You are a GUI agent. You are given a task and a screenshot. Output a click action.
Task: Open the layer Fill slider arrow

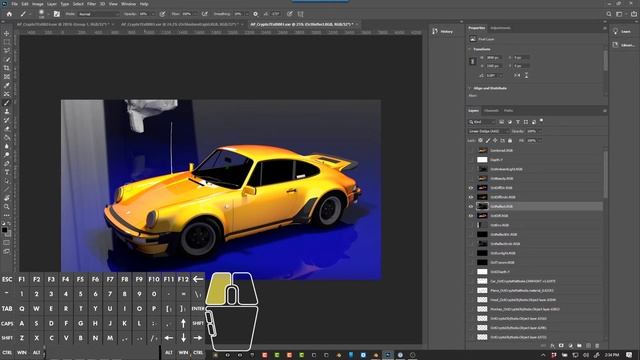(539, 140)
